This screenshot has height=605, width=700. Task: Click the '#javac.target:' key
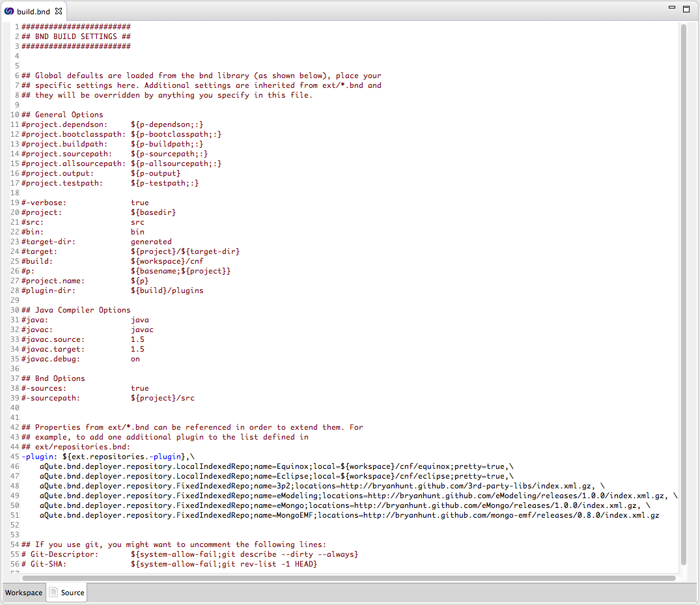tap(53, 349)
